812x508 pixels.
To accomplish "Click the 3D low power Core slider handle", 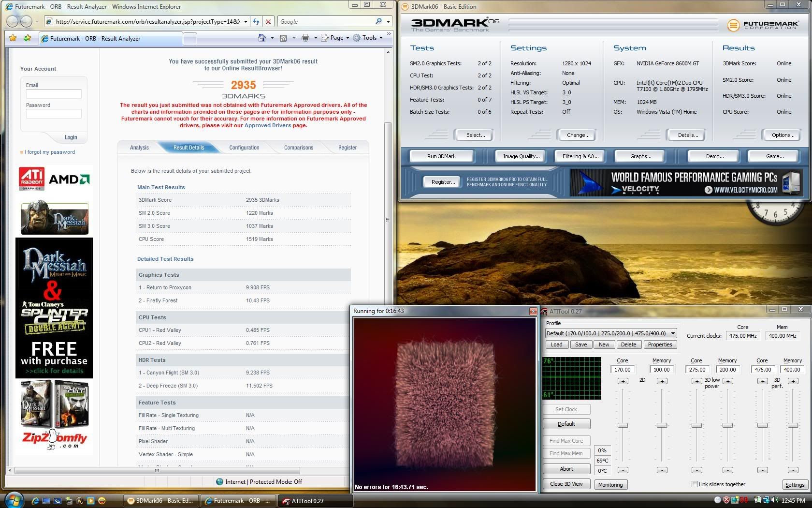I will 696,425.
